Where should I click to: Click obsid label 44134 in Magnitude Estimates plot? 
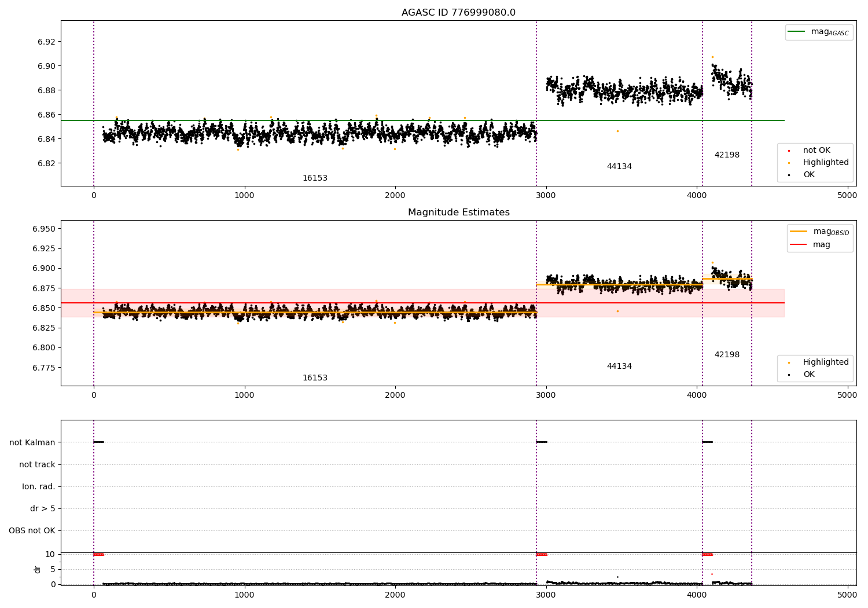(619, 367)
